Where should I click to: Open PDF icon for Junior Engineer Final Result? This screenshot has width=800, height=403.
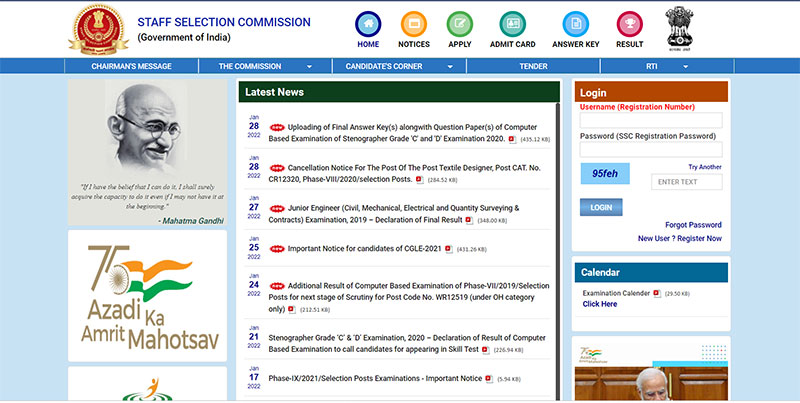tap(469, 220)
